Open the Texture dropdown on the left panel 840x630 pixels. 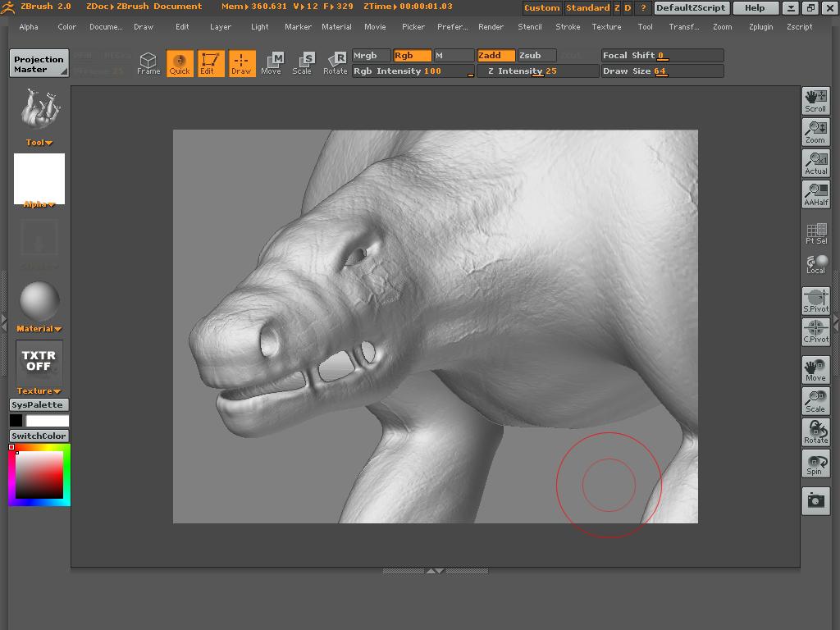pyautogui.click(x=39, y=390)
